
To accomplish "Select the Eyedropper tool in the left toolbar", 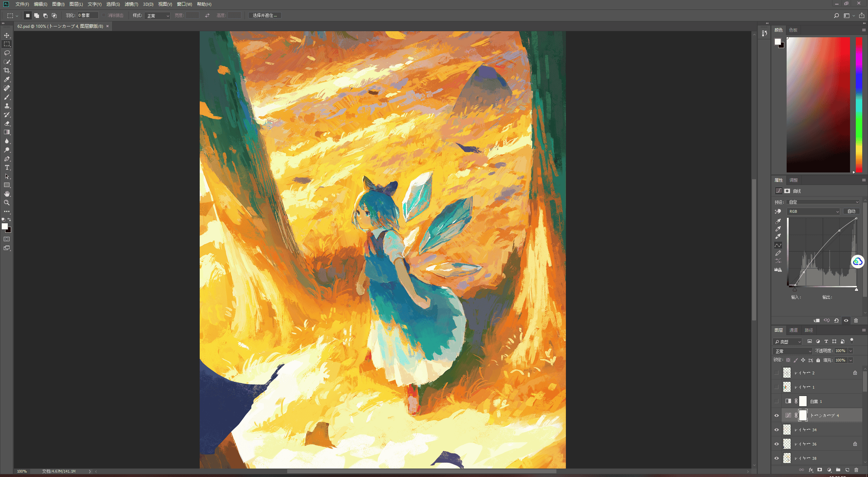I will [x=7, y=79].
